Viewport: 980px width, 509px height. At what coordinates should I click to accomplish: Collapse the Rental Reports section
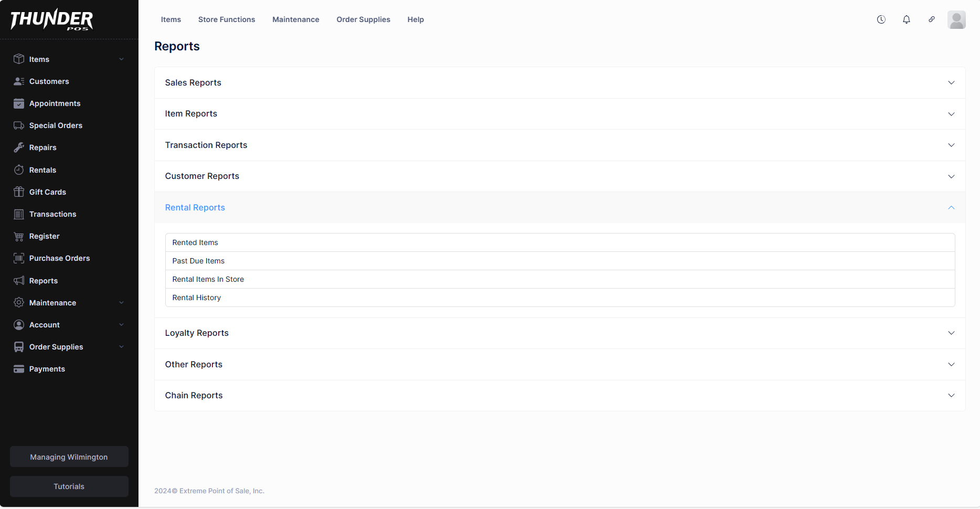[x=559, y=208]
